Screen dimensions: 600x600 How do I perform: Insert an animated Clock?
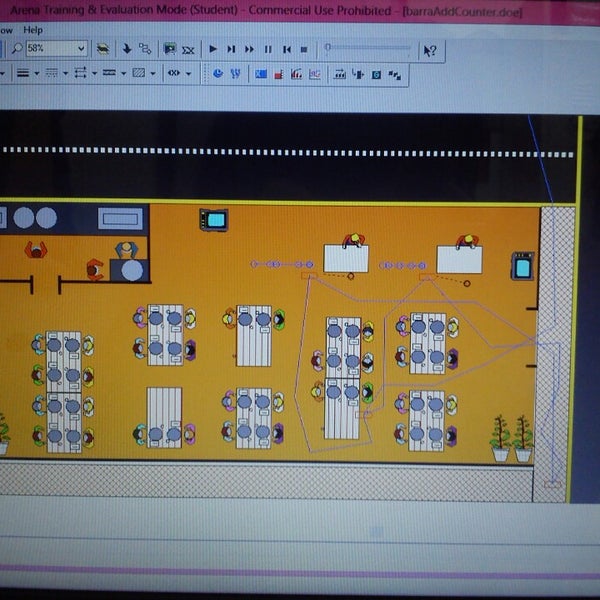pos(218,73)
